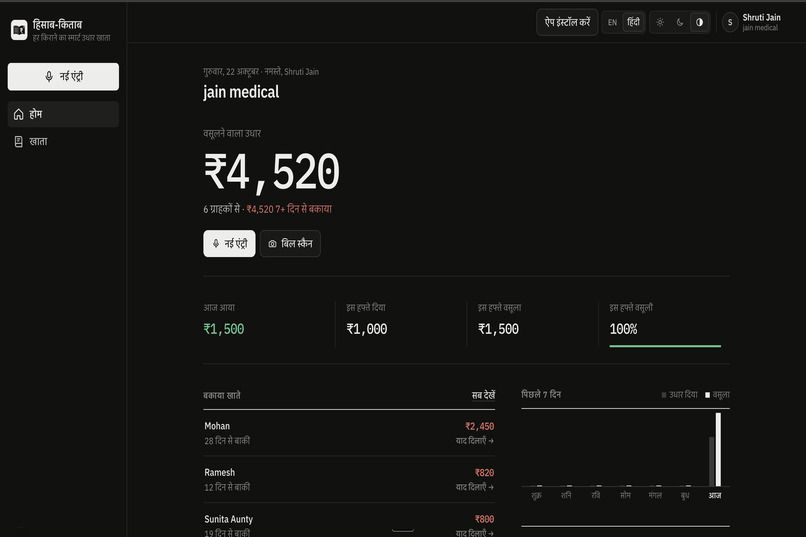Select the dark theme moon icon
The height and width of the screenshot is (537, 806).
(x=680, y=23)
